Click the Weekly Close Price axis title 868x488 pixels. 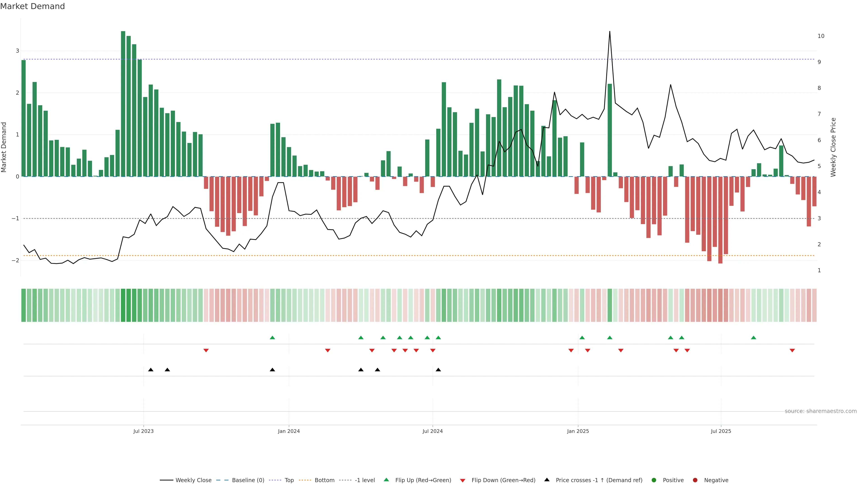coord(833,147)
